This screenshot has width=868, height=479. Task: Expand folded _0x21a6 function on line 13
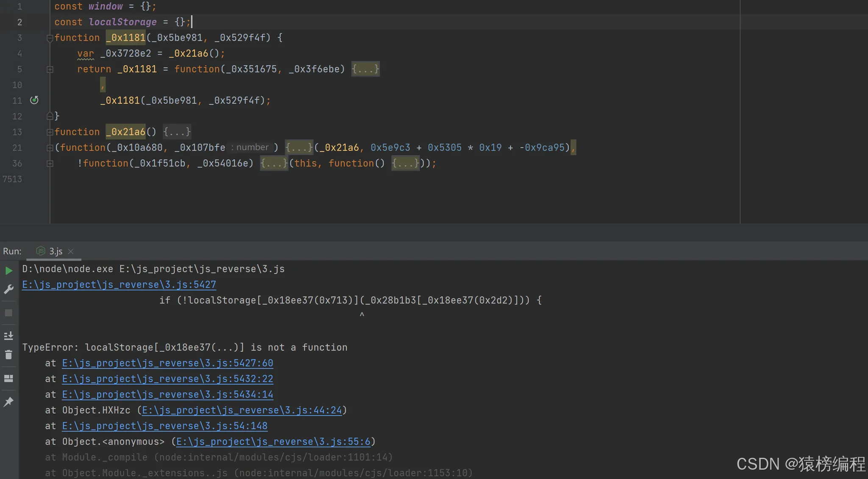[x=50, y=132]
